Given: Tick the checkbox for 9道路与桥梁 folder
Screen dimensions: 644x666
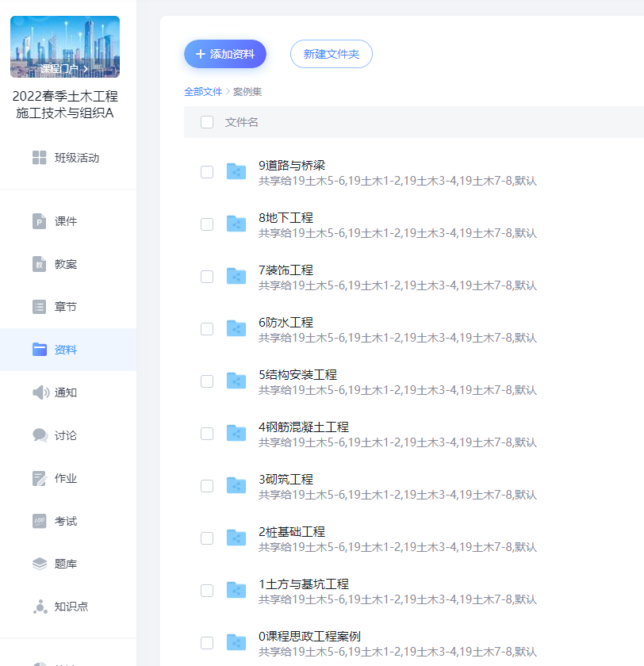Looking at the screenshot, I should tap(207, 172).
